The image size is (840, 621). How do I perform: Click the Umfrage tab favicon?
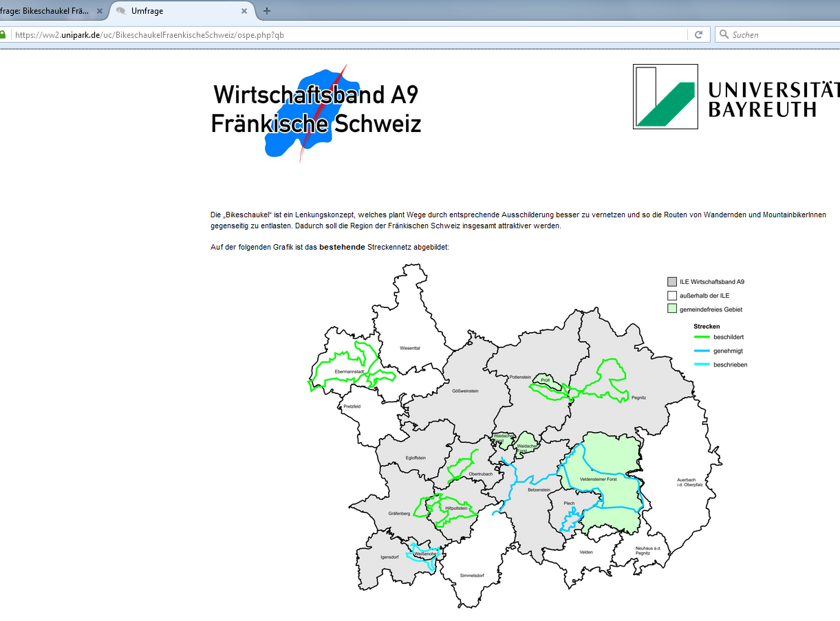click(121, 11)
